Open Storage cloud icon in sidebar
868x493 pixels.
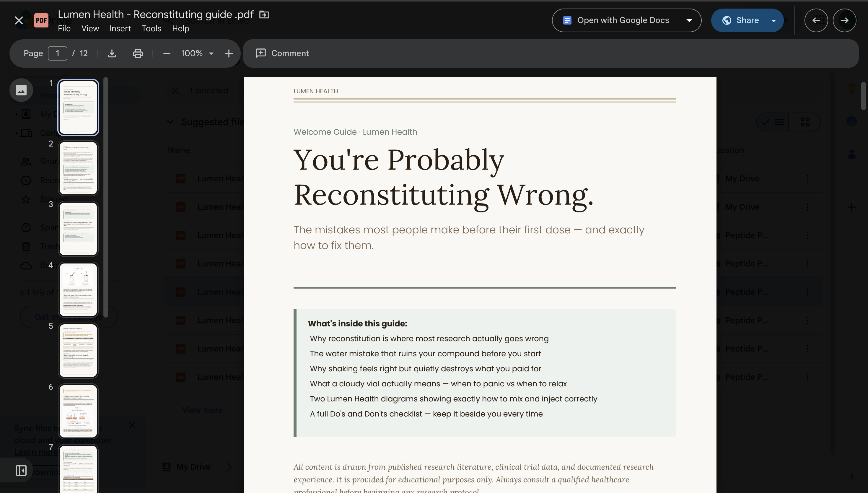[26, 266]
